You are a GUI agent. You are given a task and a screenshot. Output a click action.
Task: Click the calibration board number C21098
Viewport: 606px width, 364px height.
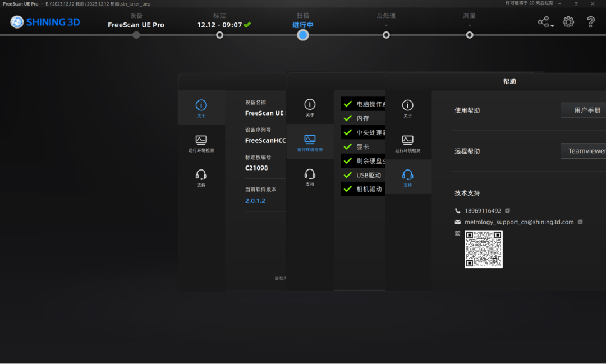tap(256, 168)
